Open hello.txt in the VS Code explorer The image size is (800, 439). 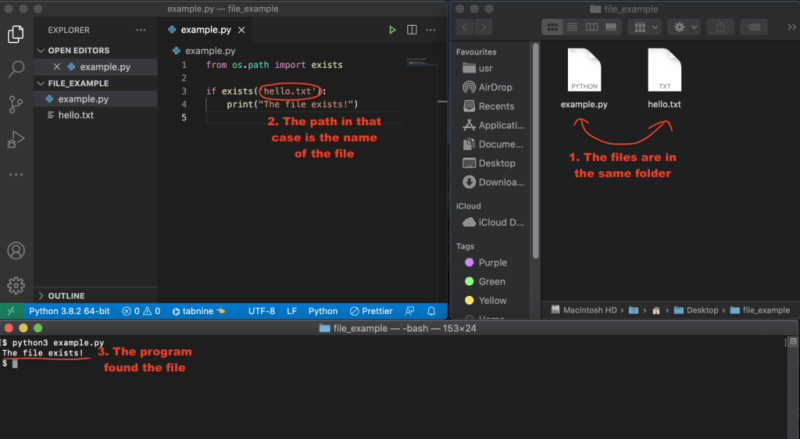96,115
